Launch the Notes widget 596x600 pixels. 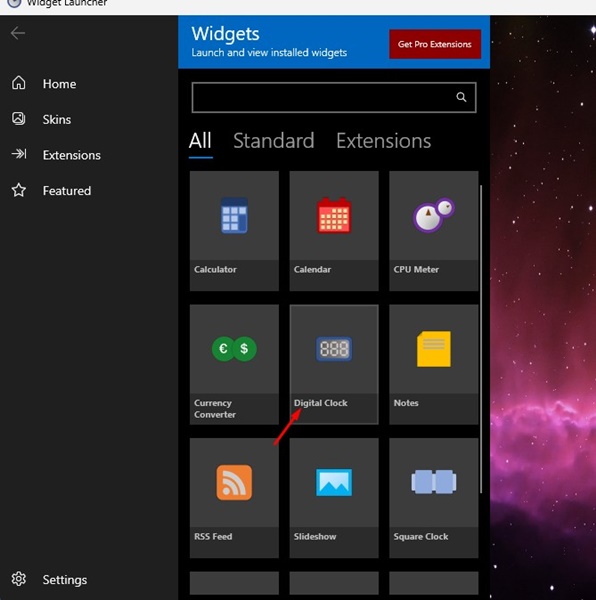(434, 364)
